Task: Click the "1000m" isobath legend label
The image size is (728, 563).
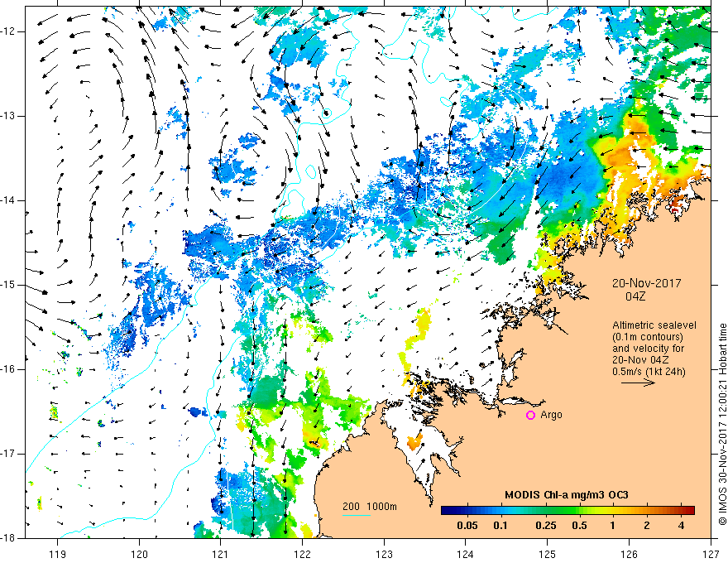Action: pos(381,507)
